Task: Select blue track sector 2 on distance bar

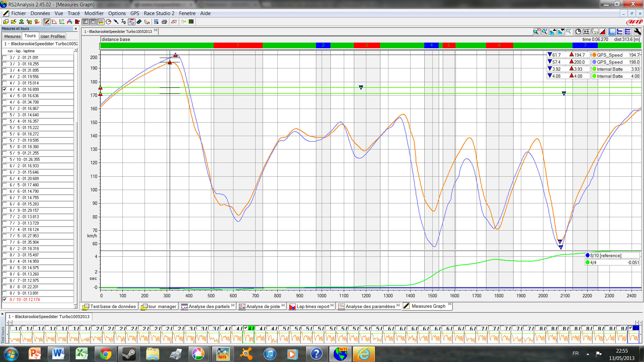Action: tap(323, 45)
